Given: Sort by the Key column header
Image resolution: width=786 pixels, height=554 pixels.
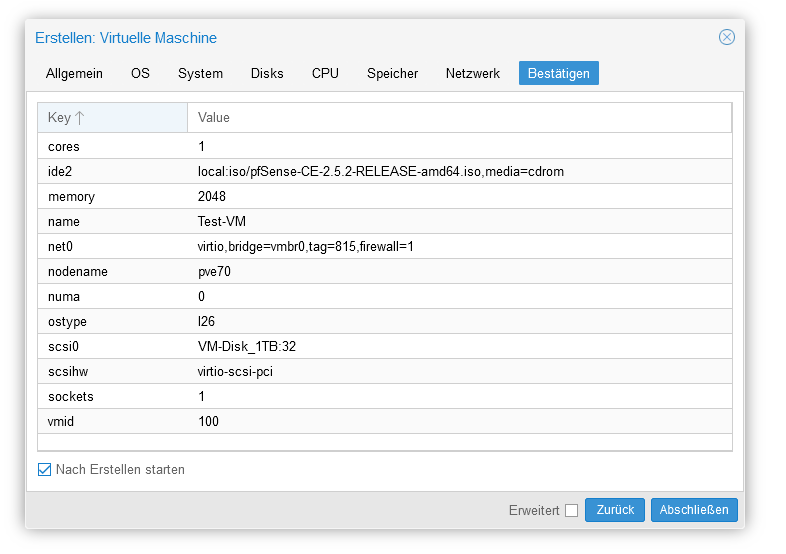Looking at the screenshot, I should pyautogui.click(x=112, y=118).
